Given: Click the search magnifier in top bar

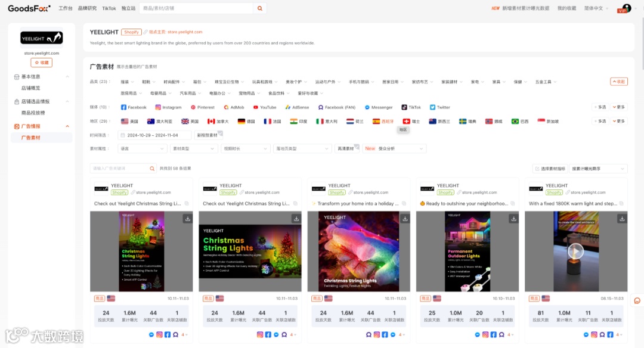Looking at the screenshot, I should point(259,8).
